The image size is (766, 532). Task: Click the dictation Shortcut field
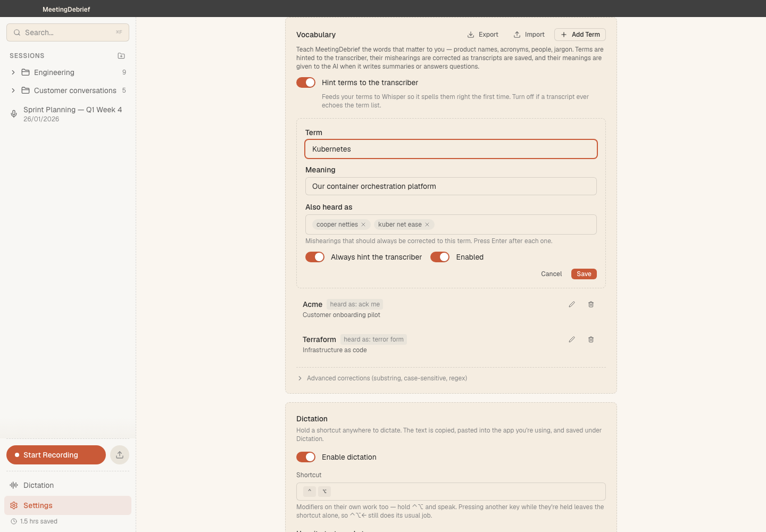(451, 491)
